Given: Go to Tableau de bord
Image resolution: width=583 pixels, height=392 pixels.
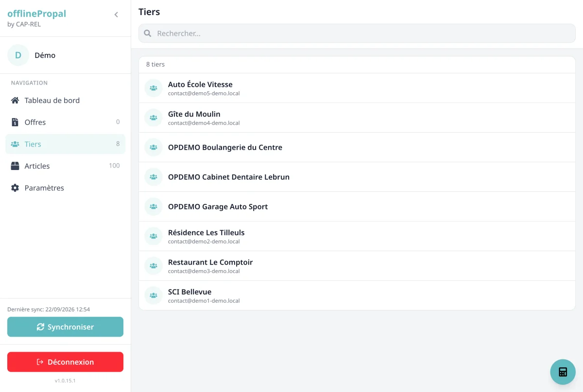Looking at the screenshot, I should click(65, 101).
